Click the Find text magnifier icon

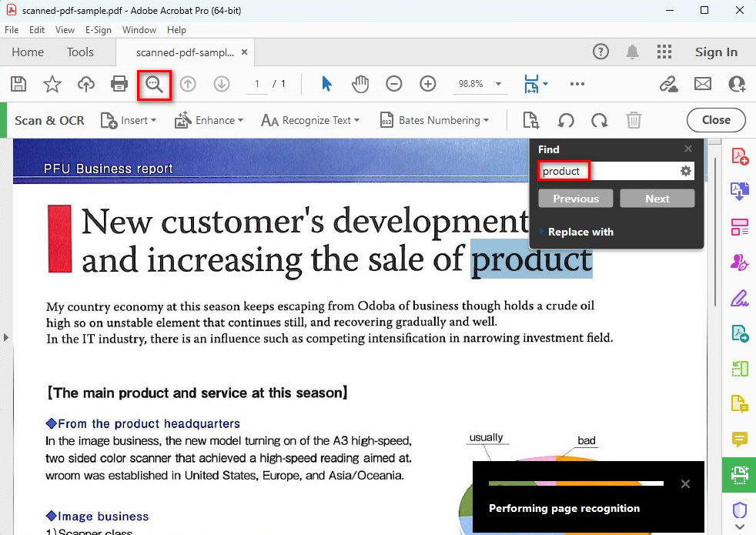tap(155, 84)
